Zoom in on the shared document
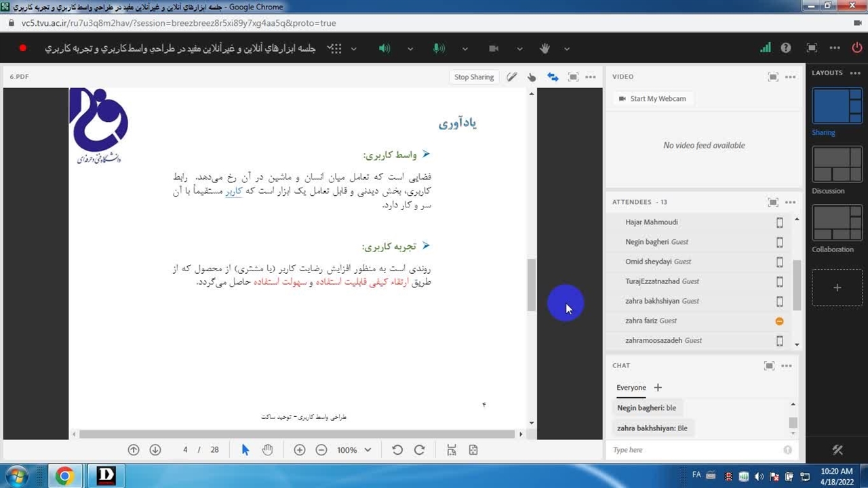 click(299, 450)
